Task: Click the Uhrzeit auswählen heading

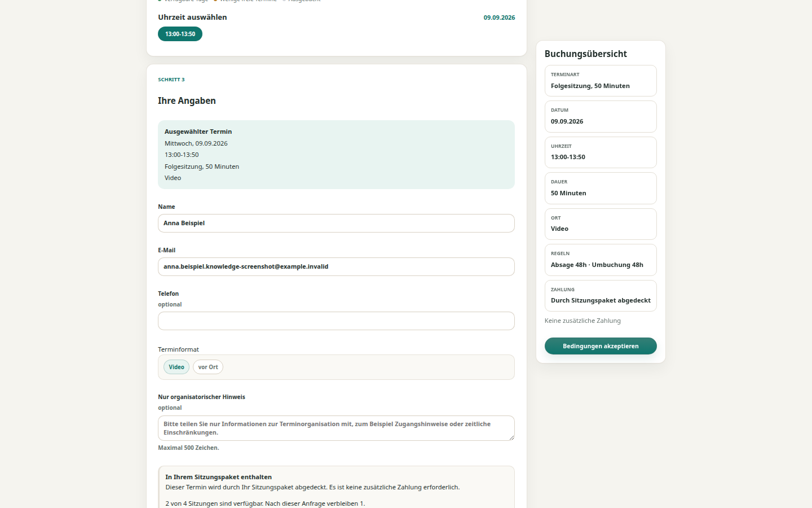Action: point(192,17)
